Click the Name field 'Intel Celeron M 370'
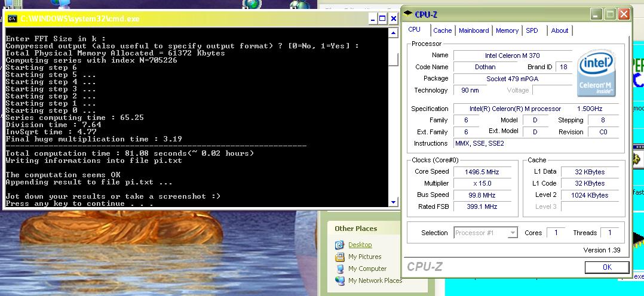The height and width of the screenshot is (296, 644). (x=512, y=55)
